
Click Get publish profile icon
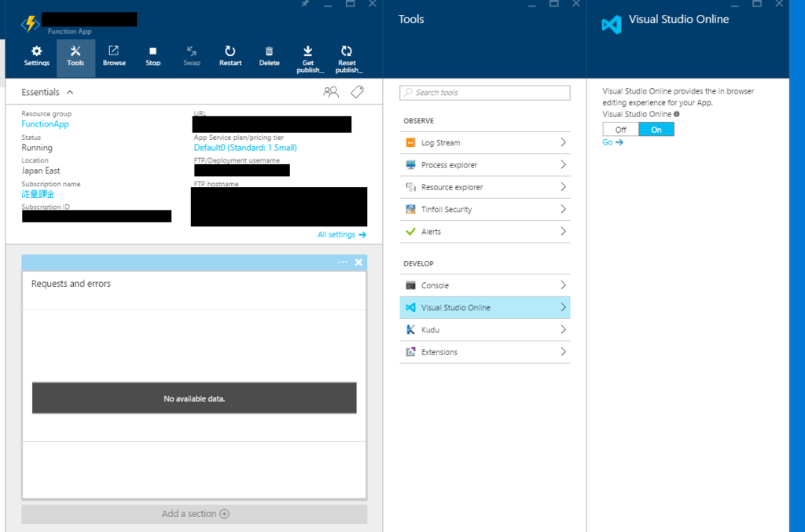pos(307,51)
